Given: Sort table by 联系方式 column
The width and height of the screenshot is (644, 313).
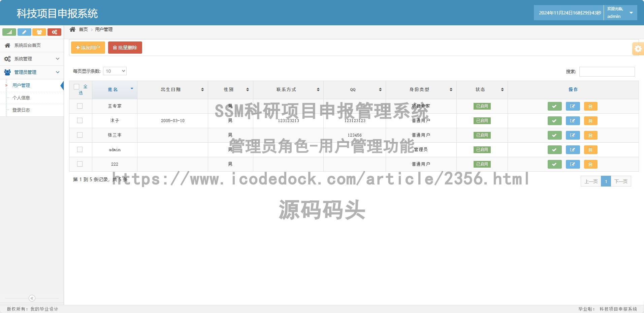Looking at the screenshot, I should (288, 90).
